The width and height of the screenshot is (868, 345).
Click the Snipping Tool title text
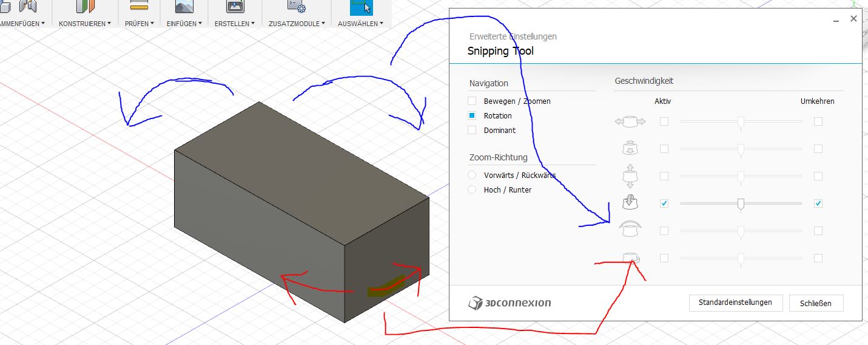pyautogui.click(x=500, y=51)
